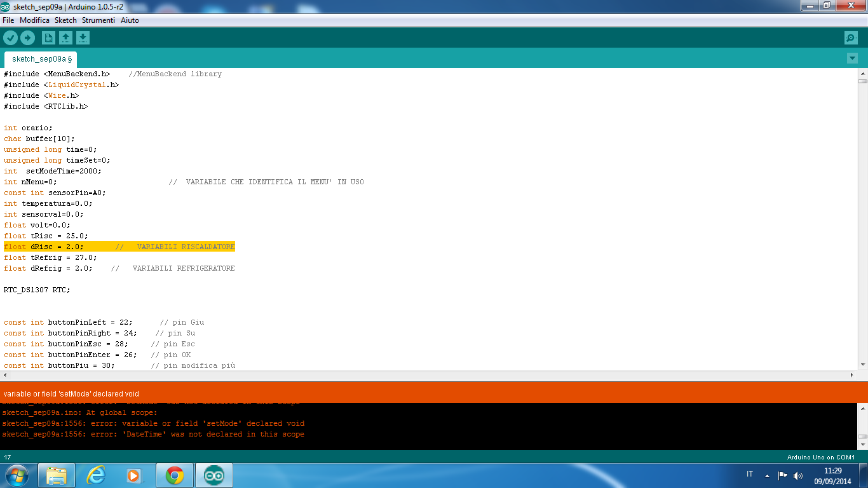
Task: Click the Action Center flag icon
Action: 782,475
